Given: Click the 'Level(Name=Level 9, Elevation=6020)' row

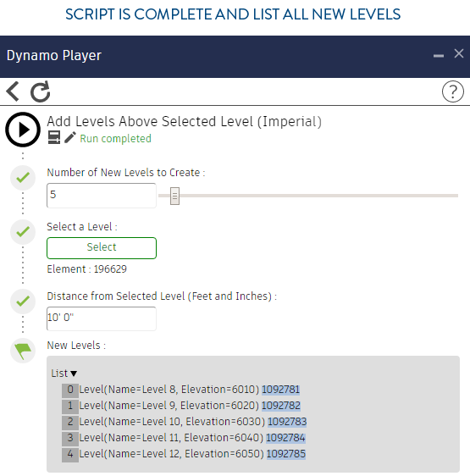Looking at the screenshot, I should pos(169,406).
